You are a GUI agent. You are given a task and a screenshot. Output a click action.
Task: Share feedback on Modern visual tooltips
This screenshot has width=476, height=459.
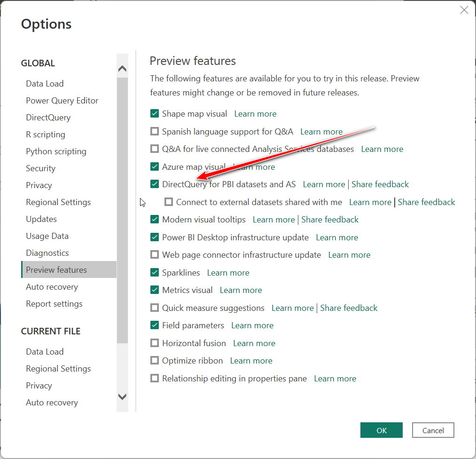pos(330,219)
